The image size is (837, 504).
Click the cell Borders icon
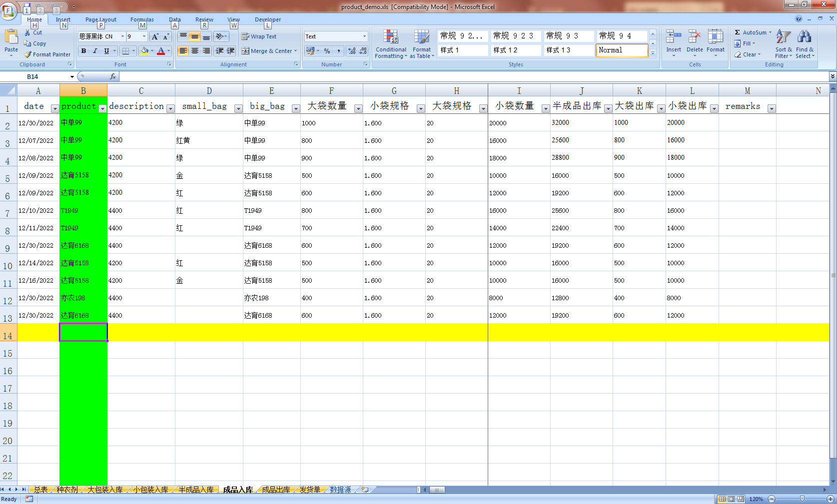coord(126,51)
